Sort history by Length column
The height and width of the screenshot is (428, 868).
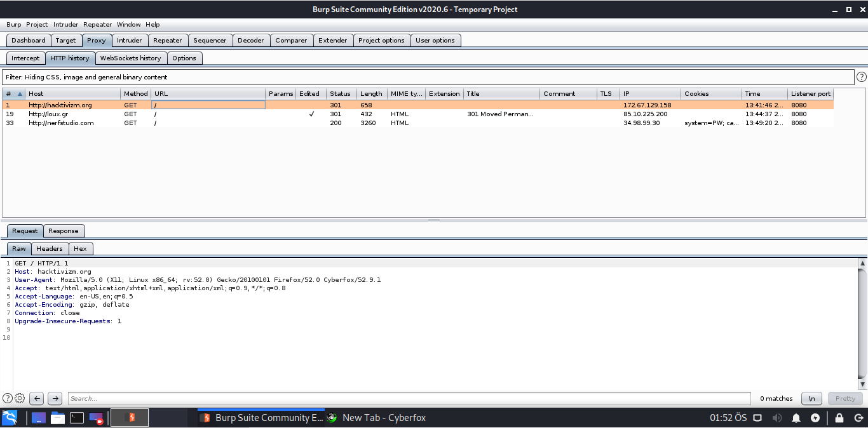372,93
